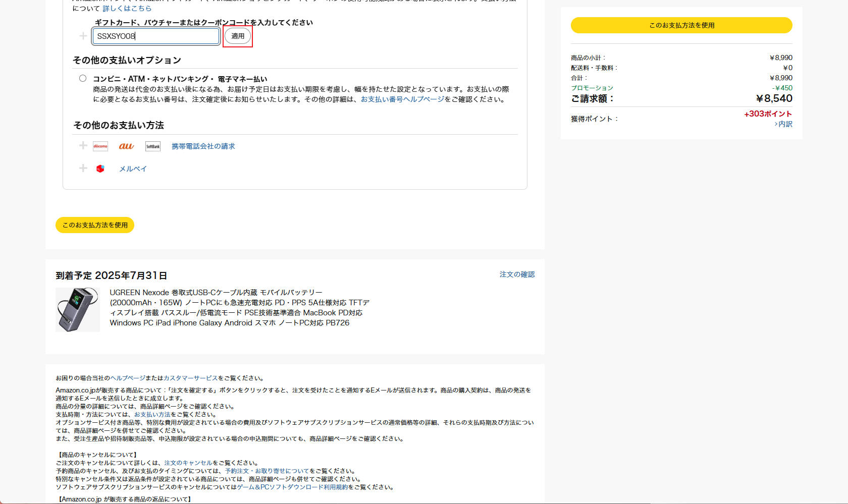Click the docomo carrier logo
The image size is (848, 504).
tap(100, 146)
